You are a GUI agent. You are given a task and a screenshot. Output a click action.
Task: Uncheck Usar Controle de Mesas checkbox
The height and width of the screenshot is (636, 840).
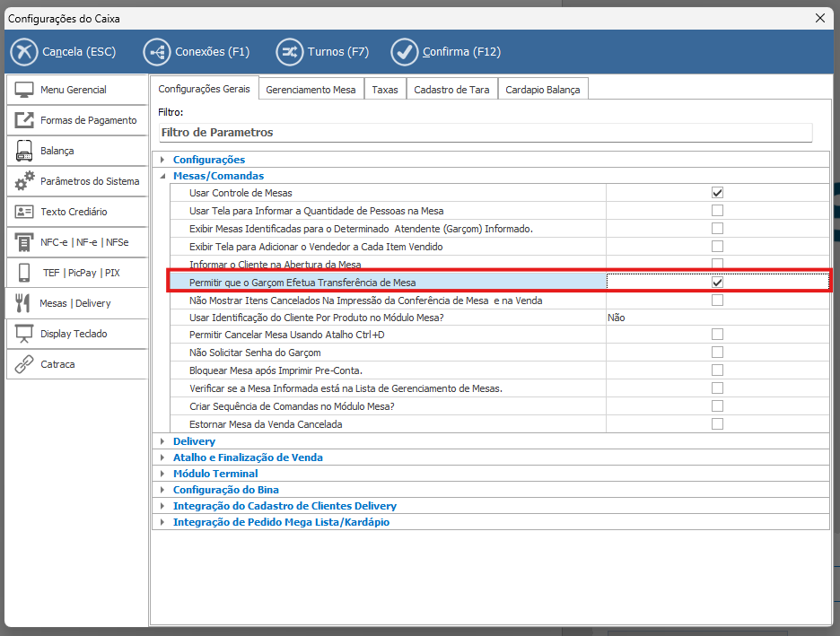coord(717,193)
